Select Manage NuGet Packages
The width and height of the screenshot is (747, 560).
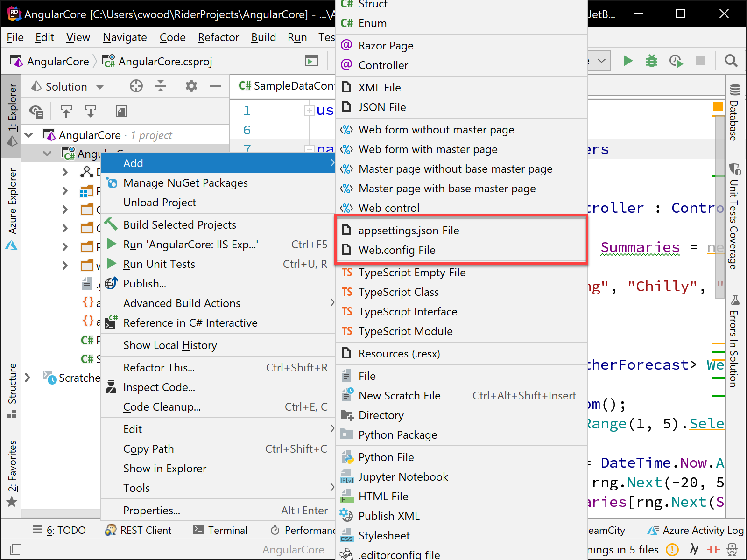coord(218,182)
